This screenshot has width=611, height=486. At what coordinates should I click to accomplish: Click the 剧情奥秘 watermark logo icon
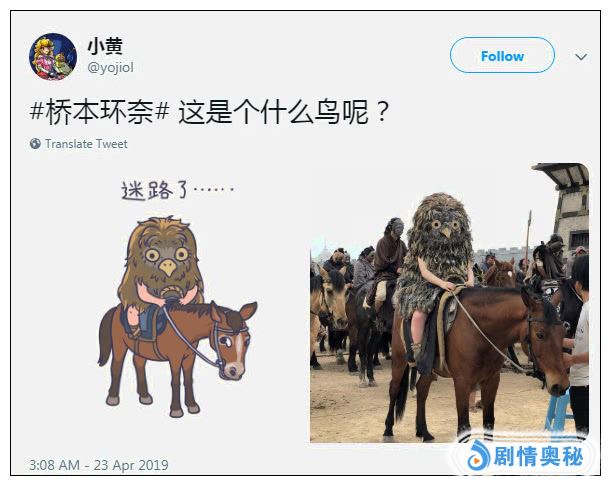coord(478,455)
